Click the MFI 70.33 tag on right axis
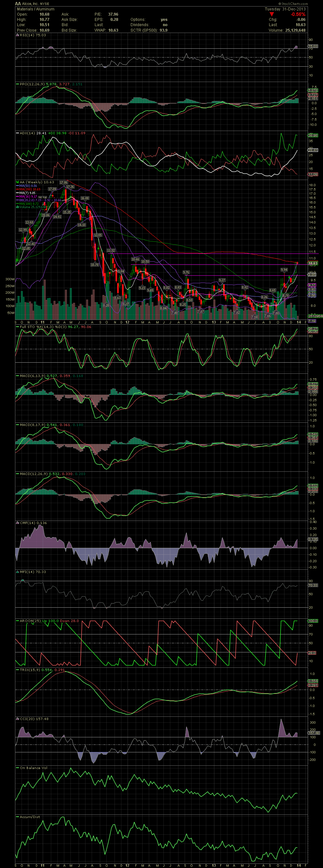 313,585
